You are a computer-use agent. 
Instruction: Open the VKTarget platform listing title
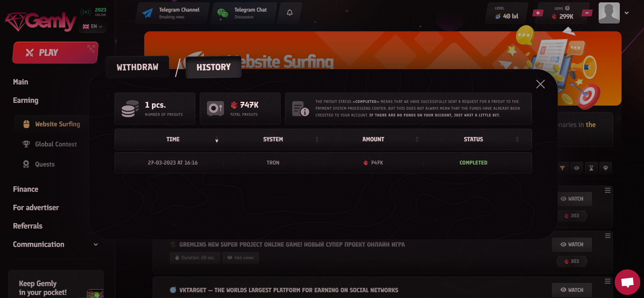tap(289, 290)
